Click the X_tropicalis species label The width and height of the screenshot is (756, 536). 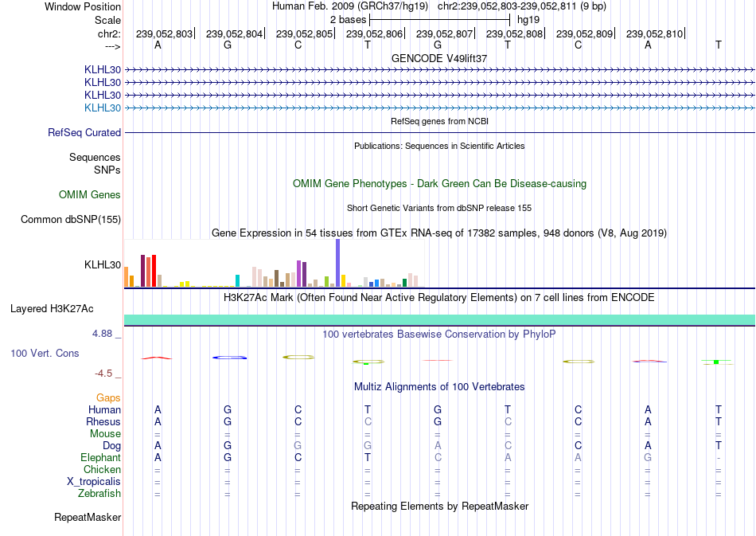point(94,482)
